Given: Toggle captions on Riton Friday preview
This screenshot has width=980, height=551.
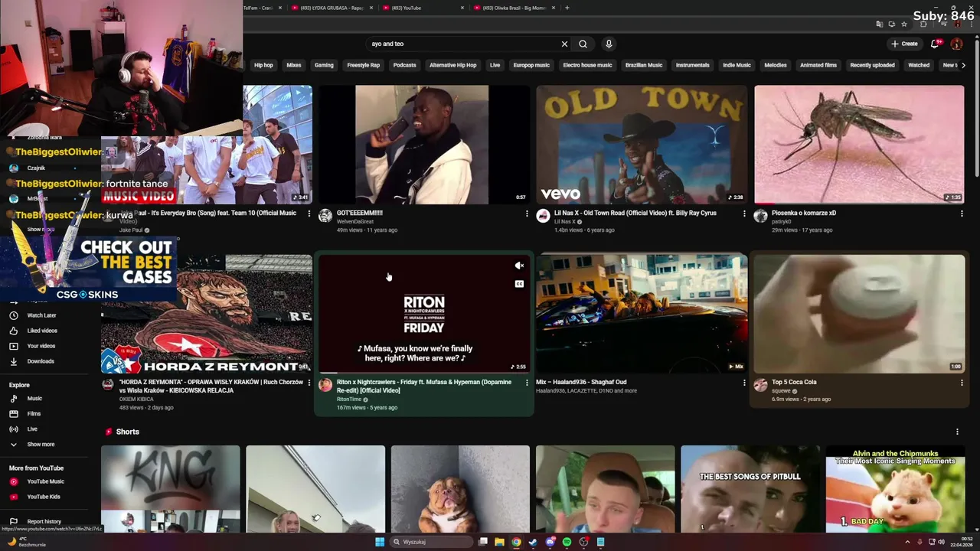Looking at the screenshot, I should point(519,284).
